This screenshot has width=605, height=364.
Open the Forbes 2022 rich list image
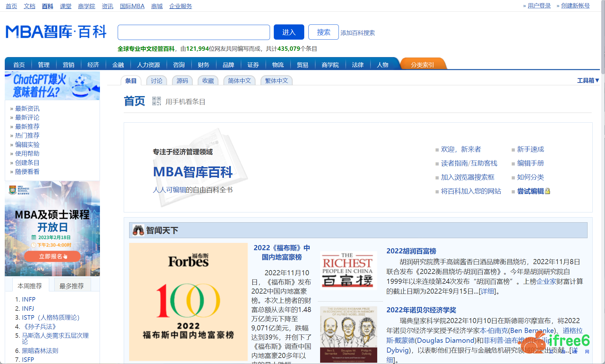point(188,302)
